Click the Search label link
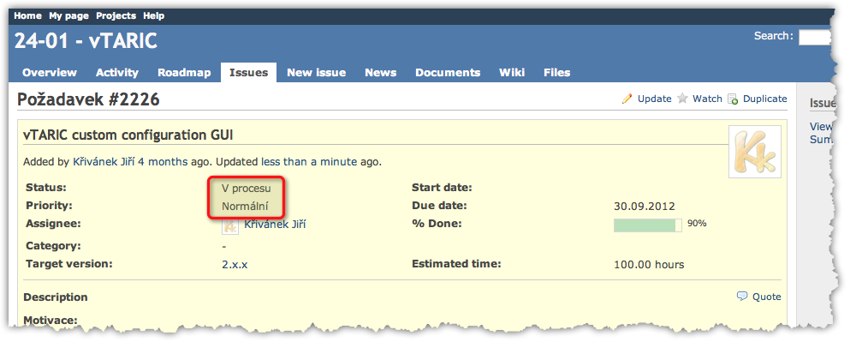This screenshot has width=868, height=348. pyautogui.click(x=773, y=36)
